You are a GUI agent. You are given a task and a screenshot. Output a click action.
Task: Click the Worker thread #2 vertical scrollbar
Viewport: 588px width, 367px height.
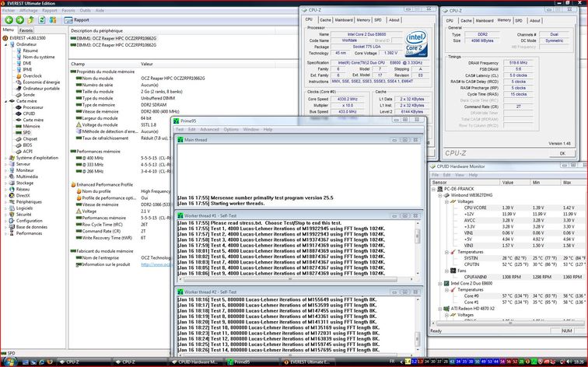417,325
